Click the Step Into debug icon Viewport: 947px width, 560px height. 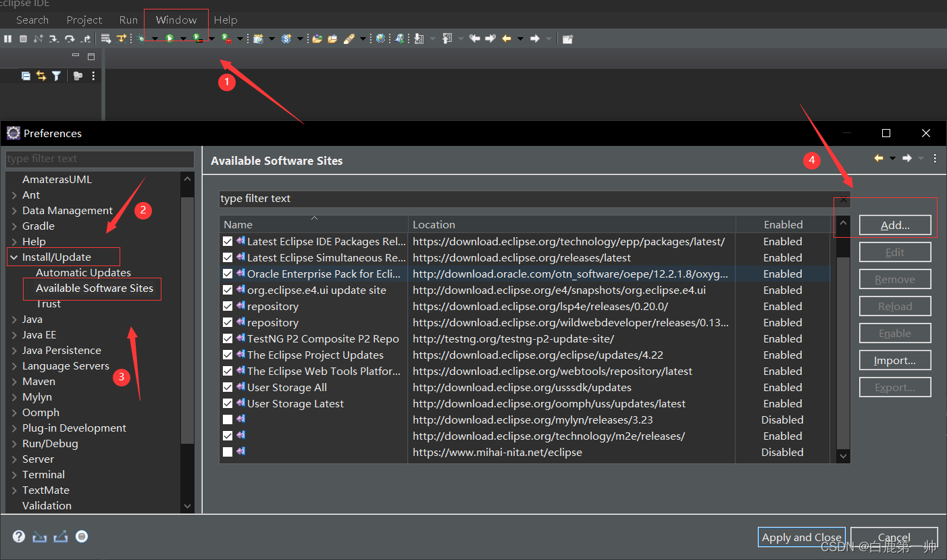click(x=54, y=39)
